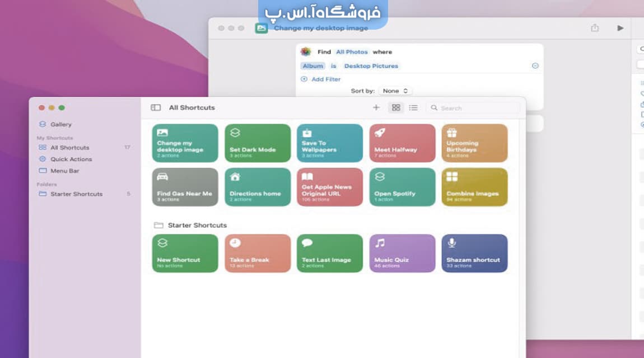Viewport: 644px width, 358px height.
Task: Create a new shortcut with the plus icon
Action: pos(376,107)
